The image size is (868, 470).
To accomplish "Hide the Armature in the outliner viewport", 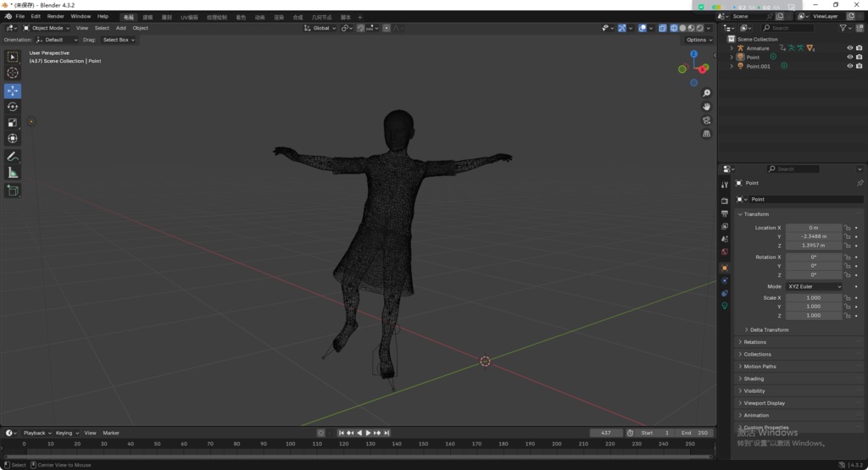I will click(849, 48).
